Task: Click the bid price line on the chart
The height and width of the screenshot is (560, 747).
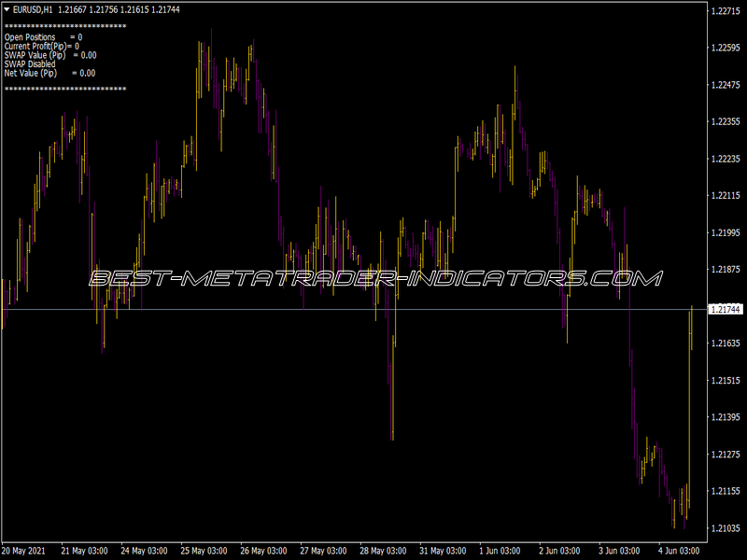Action: click(355, 310)
